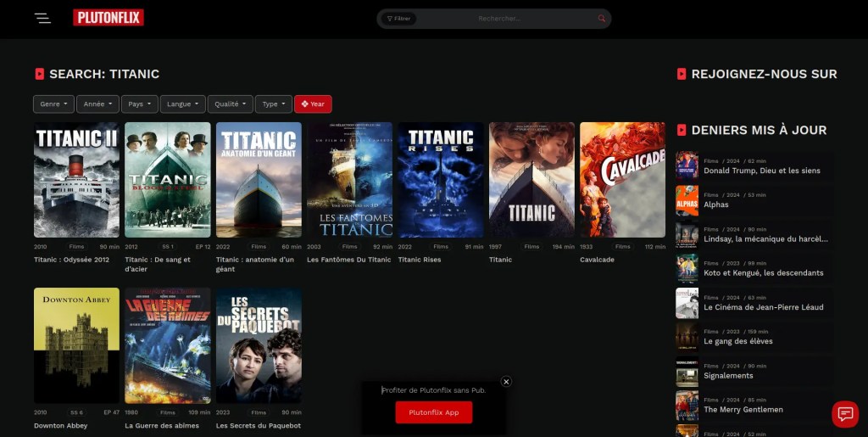Close the Plutonflix app promo popup
Viewport: 868px width, 437px height.
point(506,382)
